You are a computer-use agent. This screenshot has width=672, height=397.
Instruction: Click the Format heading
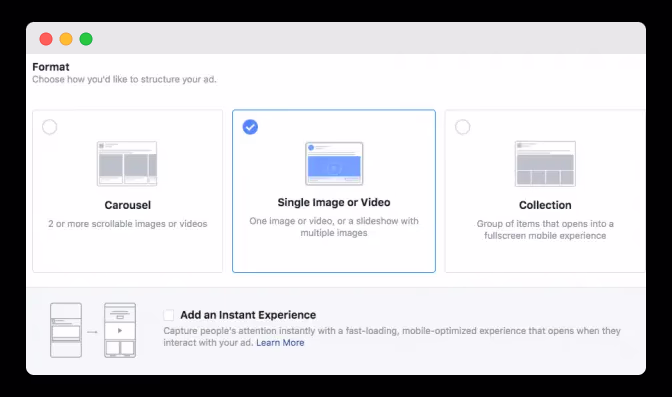[x=51, y=67]
